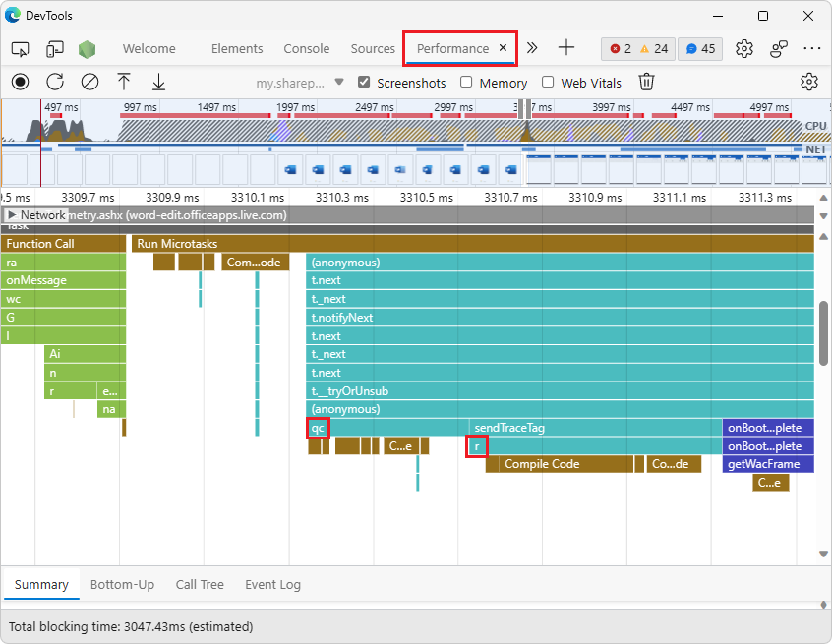
Task: Add a new tool with plus icon
Action: 566,48
